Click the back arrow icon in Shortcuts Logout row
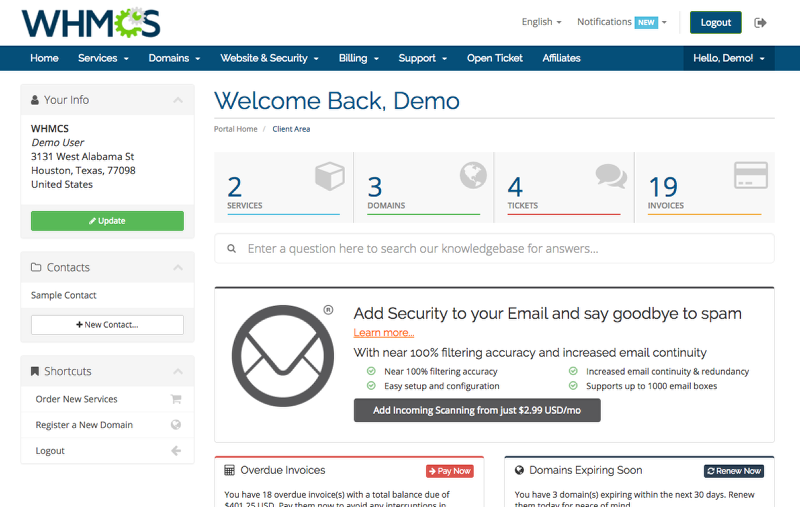This screenshot has height=507, width=800. 176,451
